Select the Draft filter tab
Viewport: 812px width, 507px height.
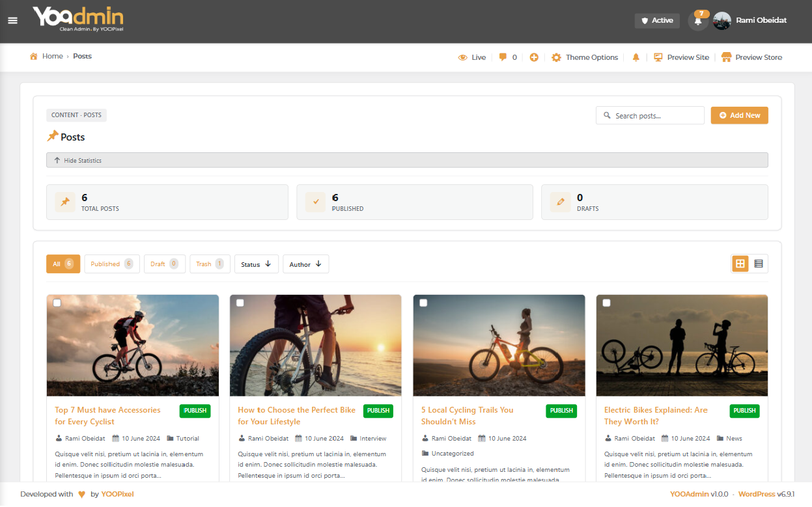(x=165, y=264)
